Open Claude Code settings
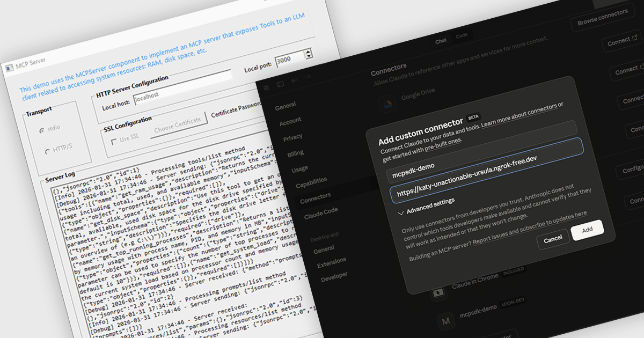The image size is (644, 338). point(321,214)
